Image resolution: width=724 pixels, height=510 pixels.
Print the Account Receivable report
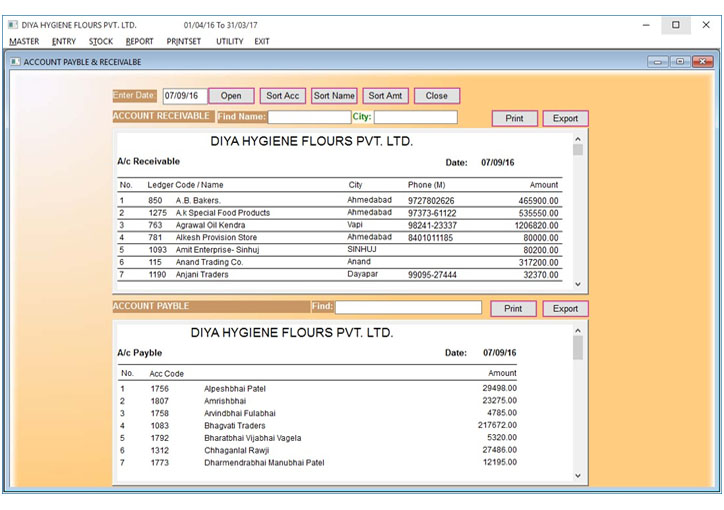coord(514,118)
